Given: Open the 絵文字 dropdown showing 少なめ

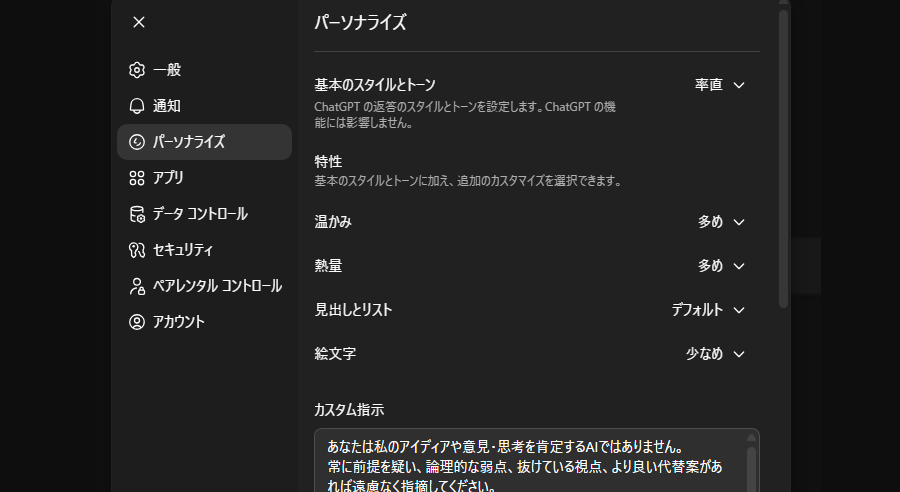Looking at the screenshot, I should tap(716, 354).
